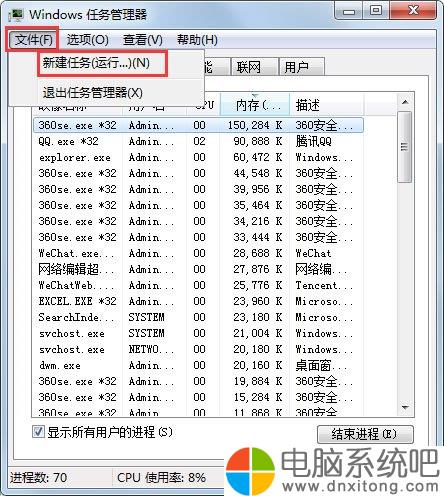Click the scrollbar up arrow

405,102
